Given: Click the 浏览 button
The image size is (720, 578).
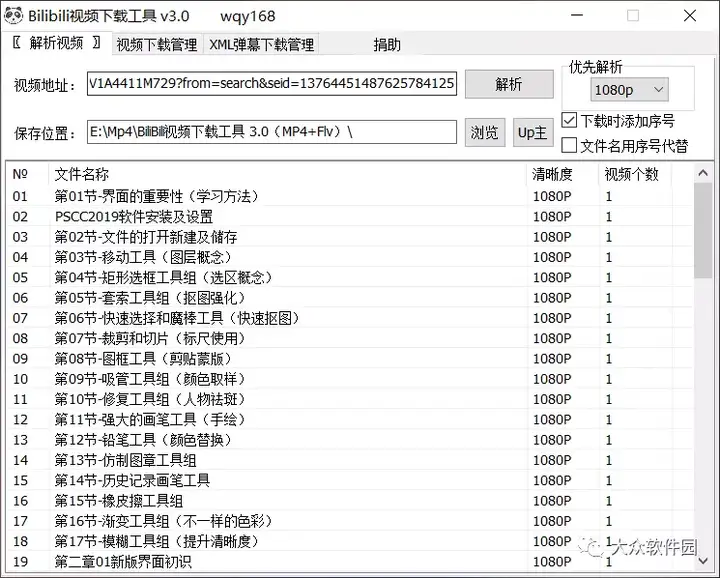Looking at the screenshot, I should coord(484,133).
